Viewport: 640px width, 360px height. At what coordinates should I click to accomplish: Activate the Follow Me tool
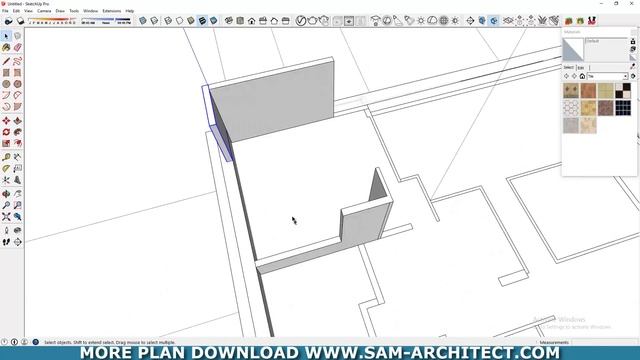tap(18, 132)
